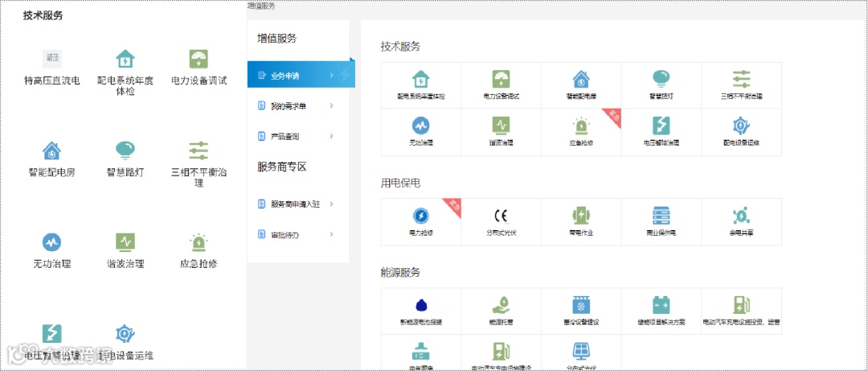
Task: Expand chevron next to 审批待办
Action: pyautogui.click(x=331, y=234)
